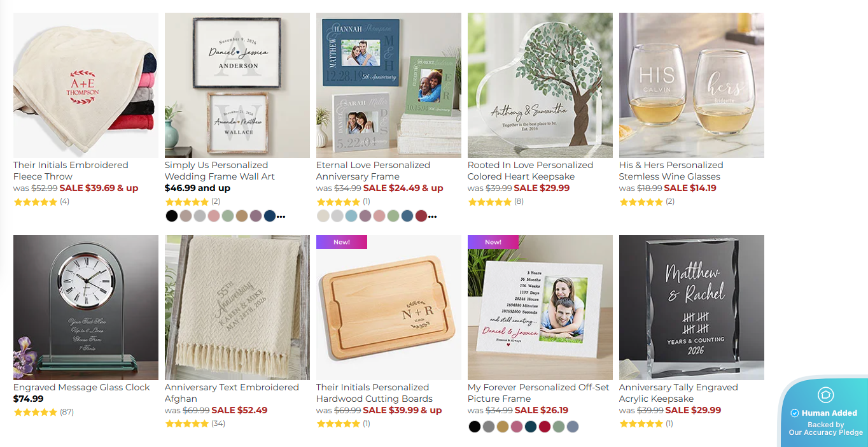Select light blue swatch for Eternal Love Anniversary Frame

tap(351, 216)
